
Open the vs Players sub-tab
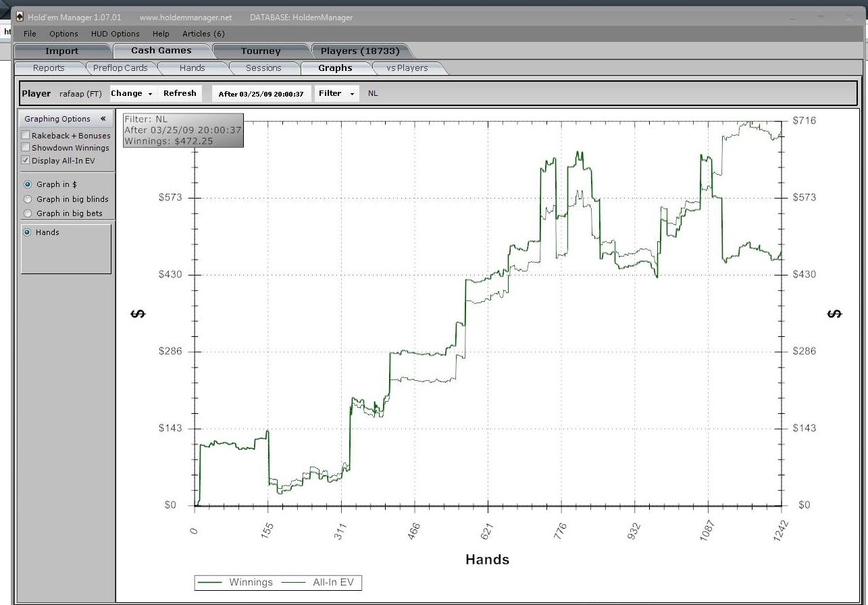click(x=407, y=68)
